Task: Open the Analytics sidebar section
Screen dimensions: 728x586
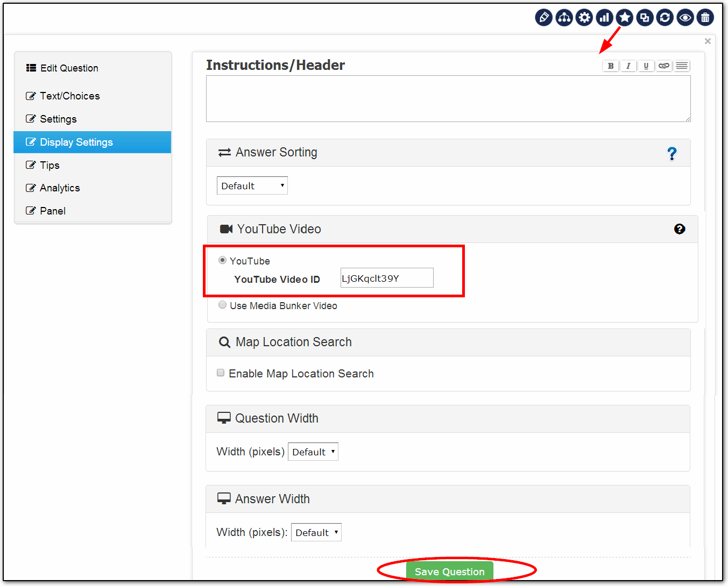Action: point(60,188)
